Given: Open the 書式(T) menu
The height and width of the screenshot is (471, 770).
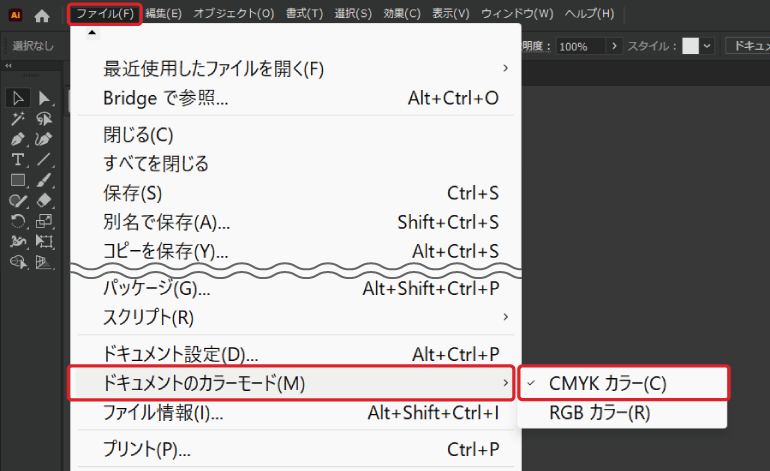Looking at the screenshot, I should pos(304,14).
